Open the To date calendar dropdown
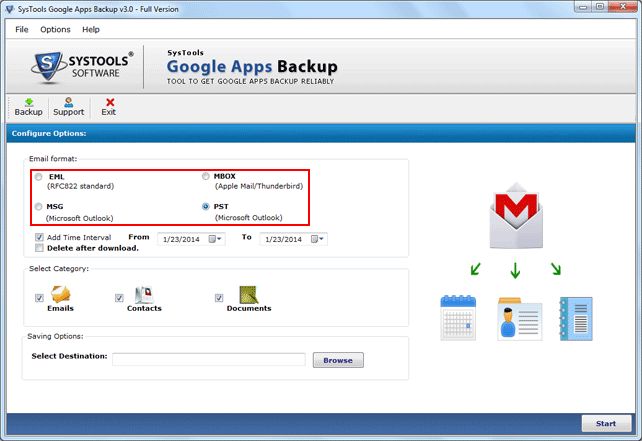Viewport: 642px width, 441px height. coord(318,238)
